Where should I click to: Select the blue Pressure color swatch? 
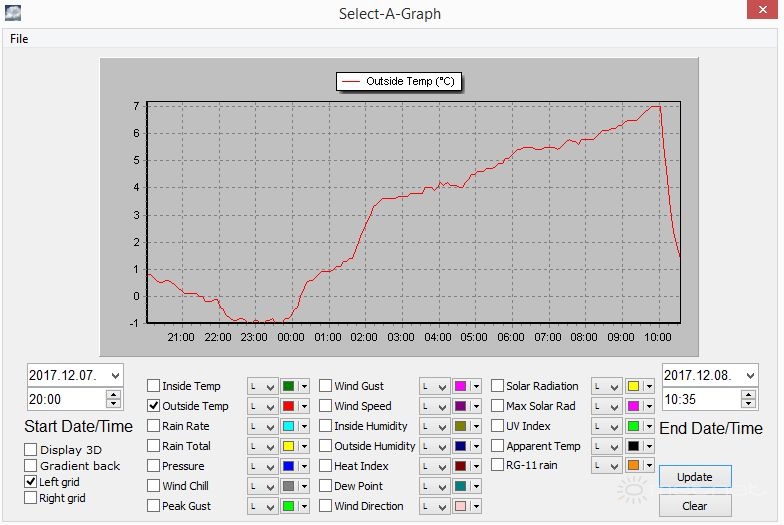(x=288, y=466)
